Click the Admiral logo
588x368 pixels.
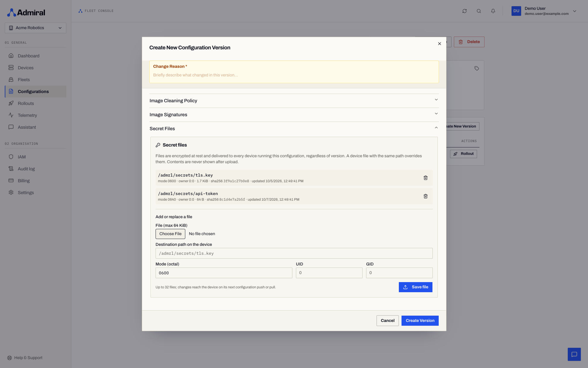[x=26, y=12]
